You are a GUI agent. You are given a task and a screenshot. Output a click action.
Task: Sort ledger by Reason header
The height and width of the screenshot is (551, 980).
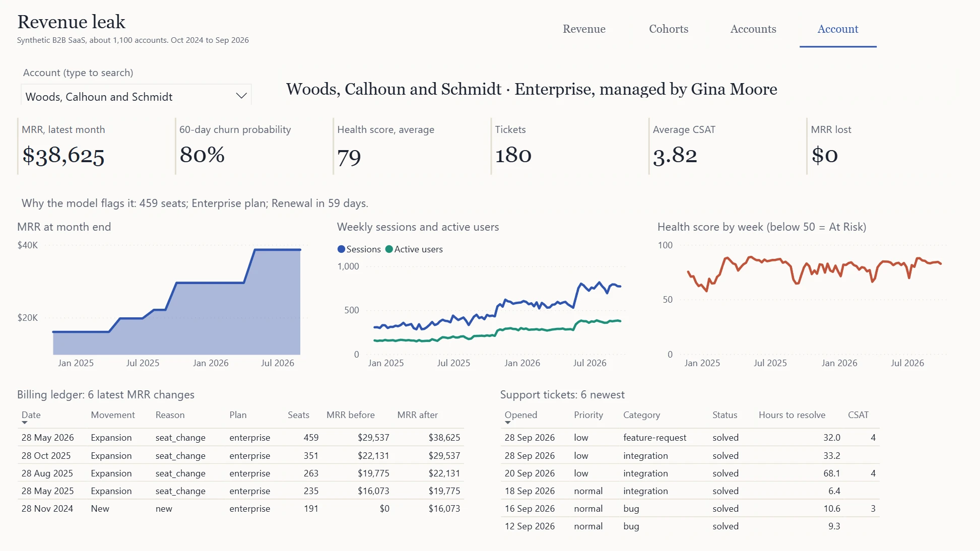pyautogui.click(x=170, y=415)
